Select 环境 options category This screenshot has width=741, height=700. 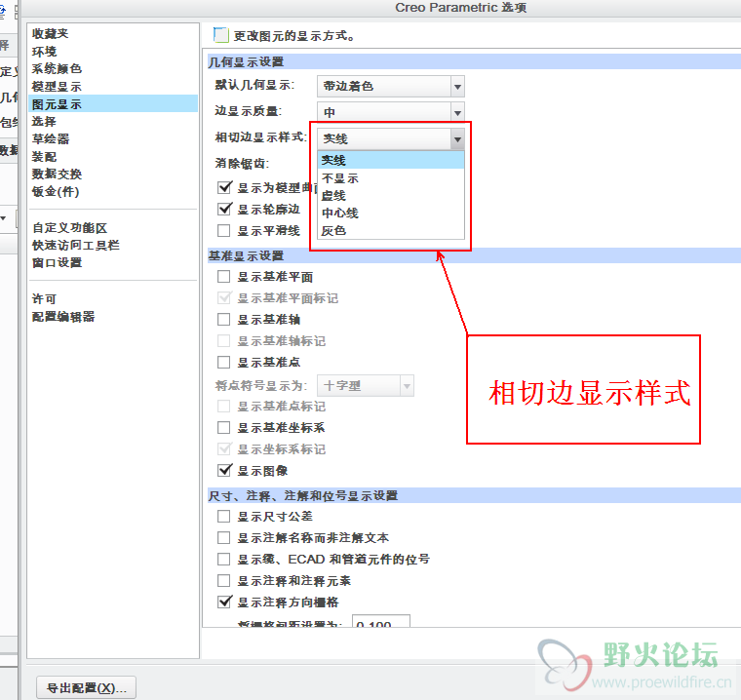click(x=44, y=51)
